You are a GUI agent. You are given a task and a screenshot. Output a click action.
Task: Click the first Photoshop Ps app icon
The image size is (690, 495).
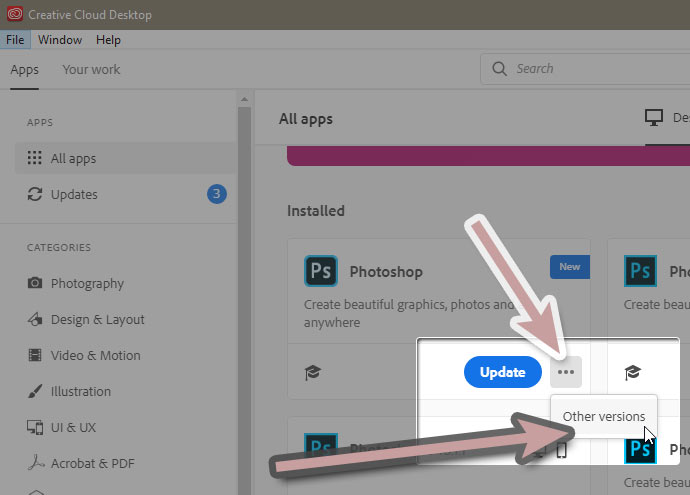click(321, 271)
